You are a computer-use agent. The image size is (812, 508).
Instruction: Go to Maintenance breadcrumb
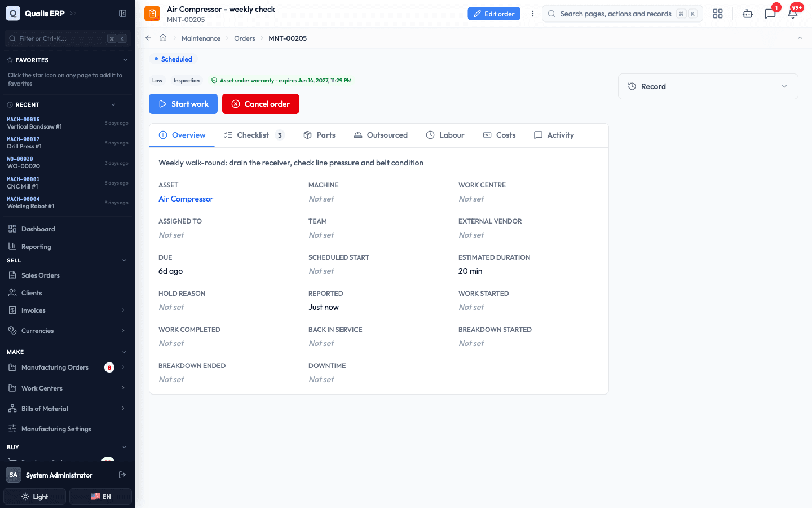201,38
